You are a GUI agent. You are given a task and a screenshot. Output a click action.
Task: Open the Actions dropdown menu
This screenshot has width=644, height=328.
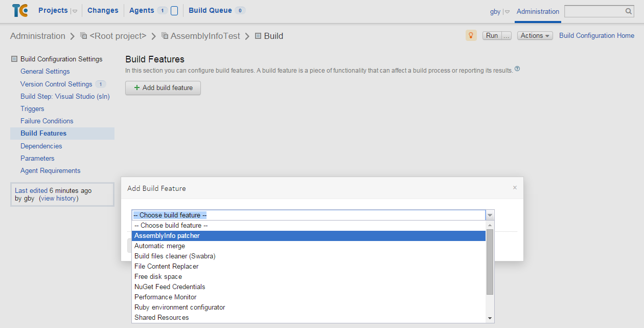[x=535, y=36]
